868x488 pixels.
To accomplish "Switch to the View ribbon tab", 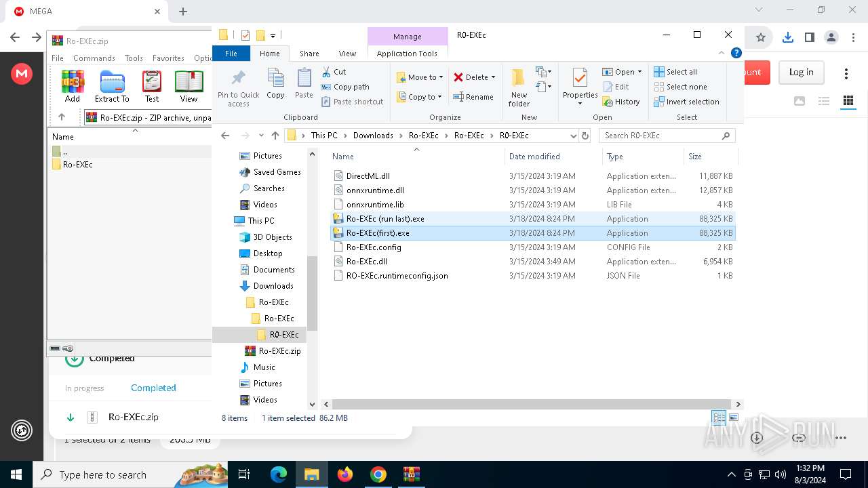I will (x=347, y=54).
